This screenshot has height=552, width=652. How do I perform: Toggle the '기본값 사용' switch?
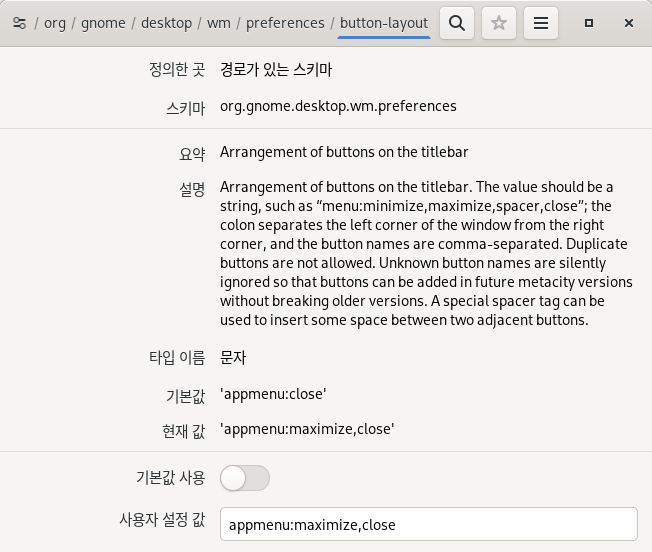(x=245, y=478)
